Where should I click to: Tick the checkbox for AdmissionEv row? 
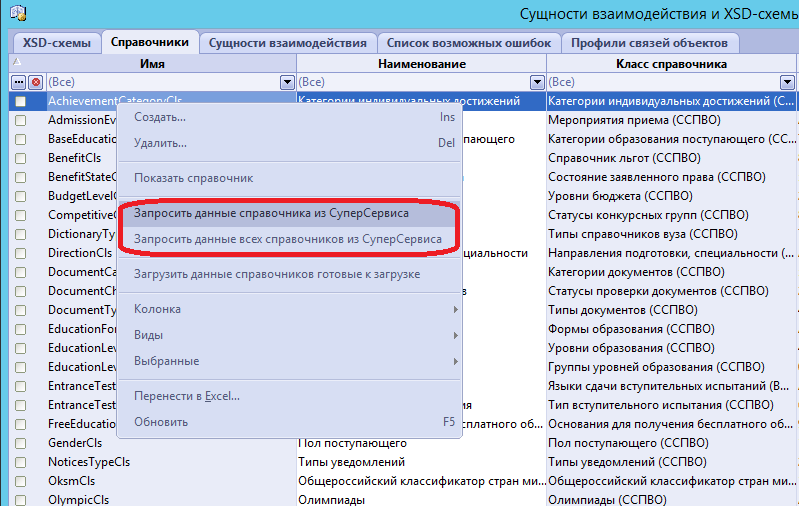(x=20, y=120)
